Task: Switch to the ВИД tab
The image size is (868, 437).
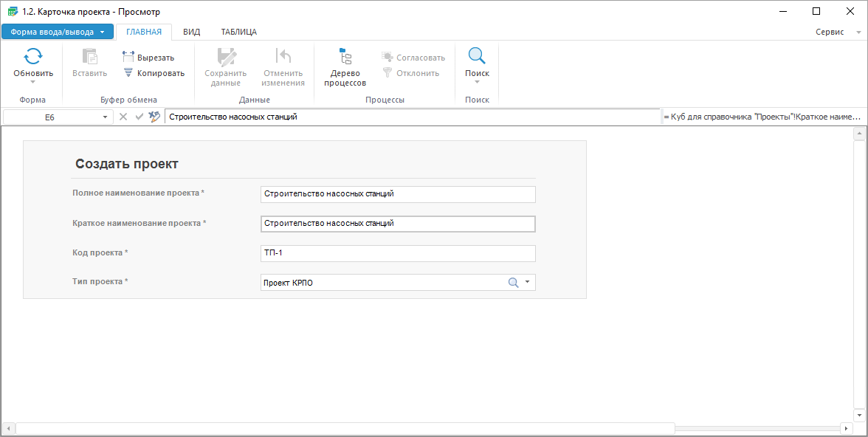Action: click(x=191, y=32)
